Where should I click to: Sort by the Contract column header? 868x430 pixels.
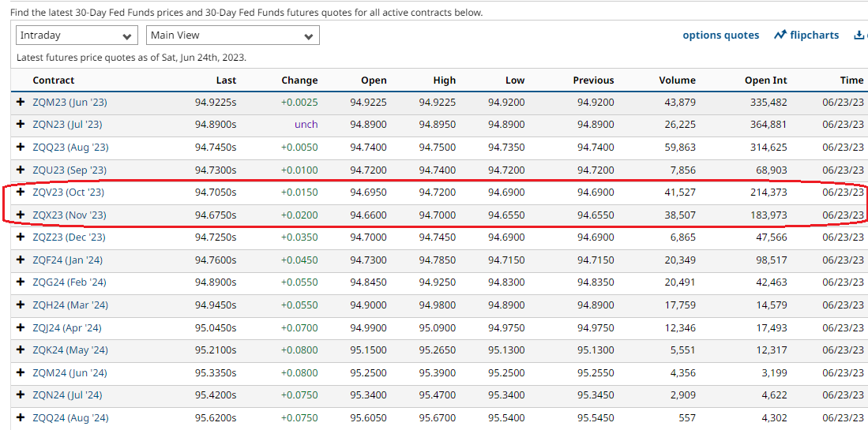pos(53,80)
